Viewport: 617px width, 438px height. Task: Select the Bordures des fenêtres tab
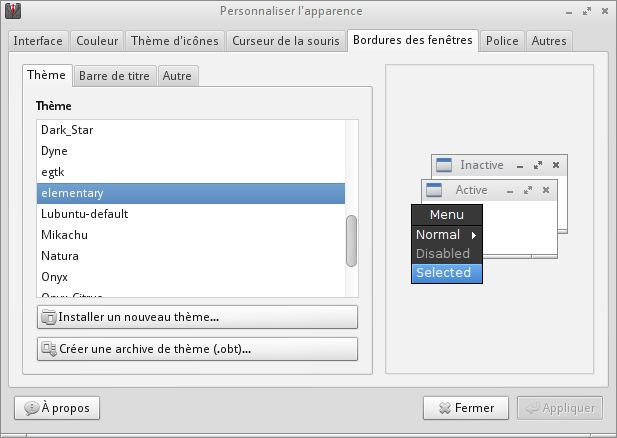413,40
